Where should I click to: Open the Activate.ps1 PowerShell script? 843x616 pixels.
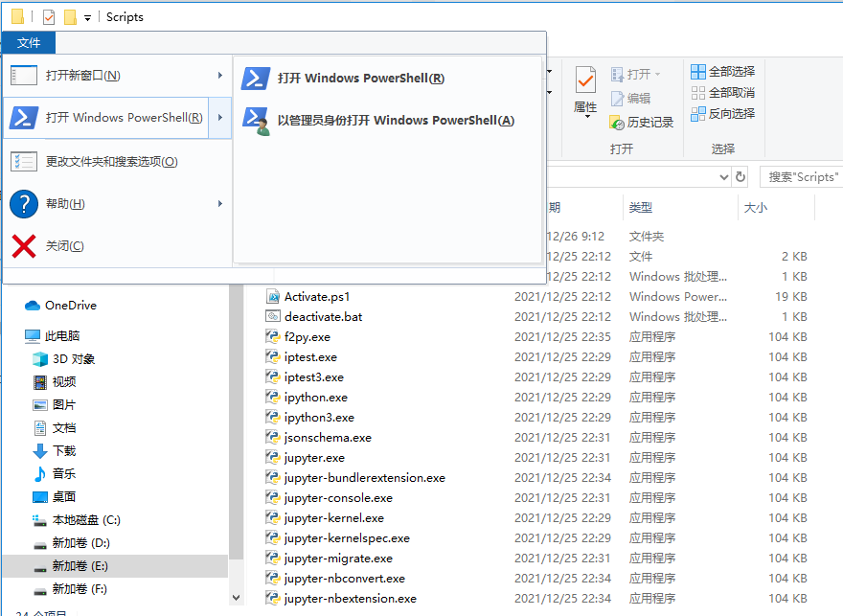[x=316, y=296]
